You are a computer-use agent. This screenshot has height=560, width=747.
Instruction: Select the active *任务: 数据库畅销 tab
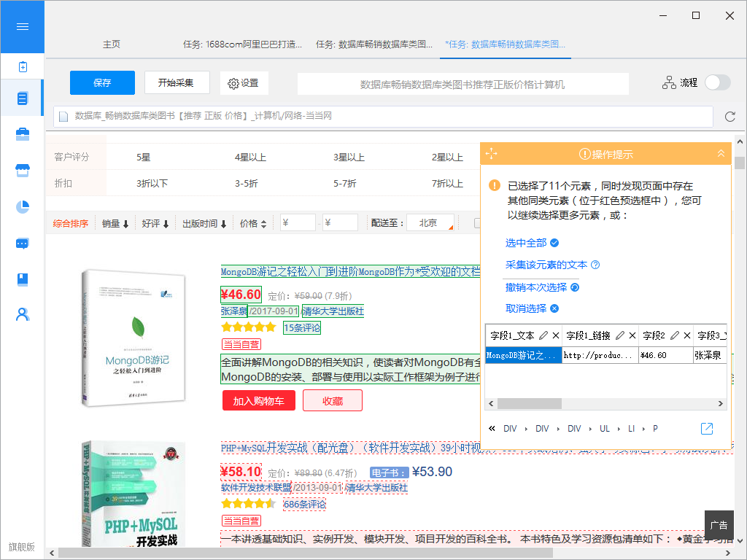[x=505, y=44]
